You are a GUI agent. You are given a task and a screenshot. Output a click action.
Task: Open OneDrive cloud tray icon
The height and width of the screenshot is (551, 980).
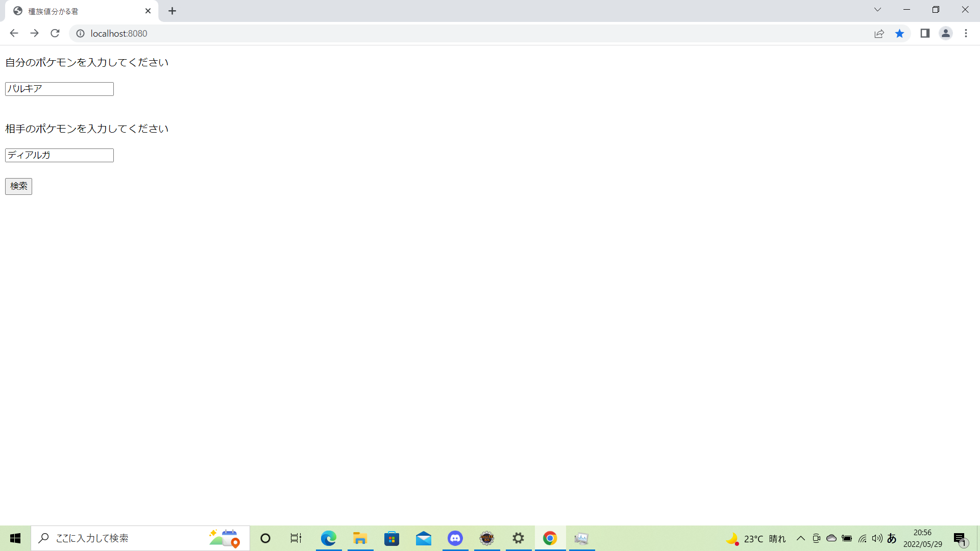(831, 538)
